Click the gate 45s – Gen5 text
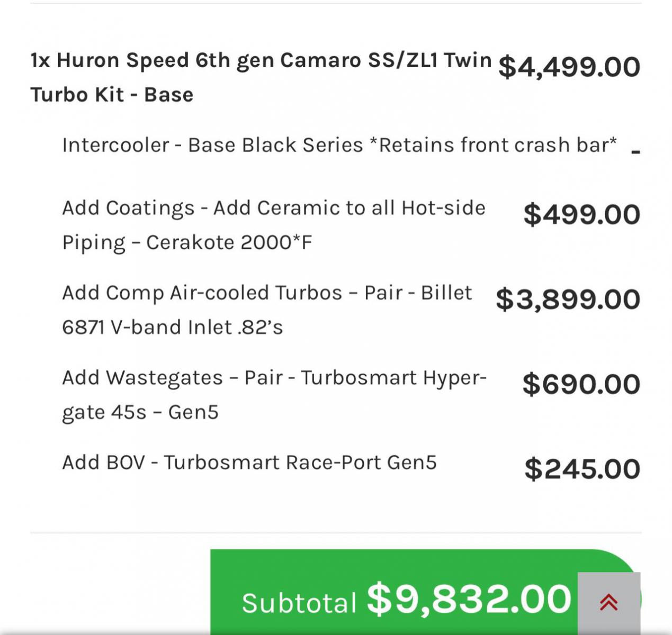Image resolution: width=672 pixels, height=635 pixels. 140,412
